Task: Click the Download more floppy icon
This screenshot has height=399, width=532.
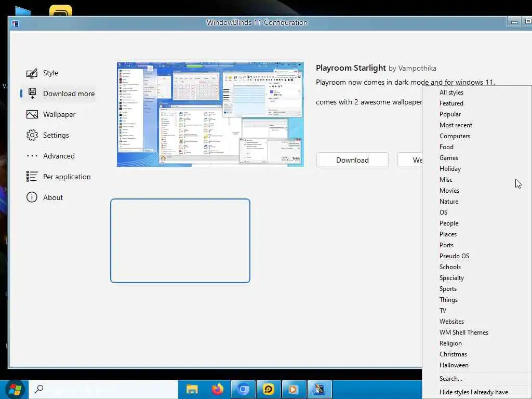Action: click(x=32, y=94)
